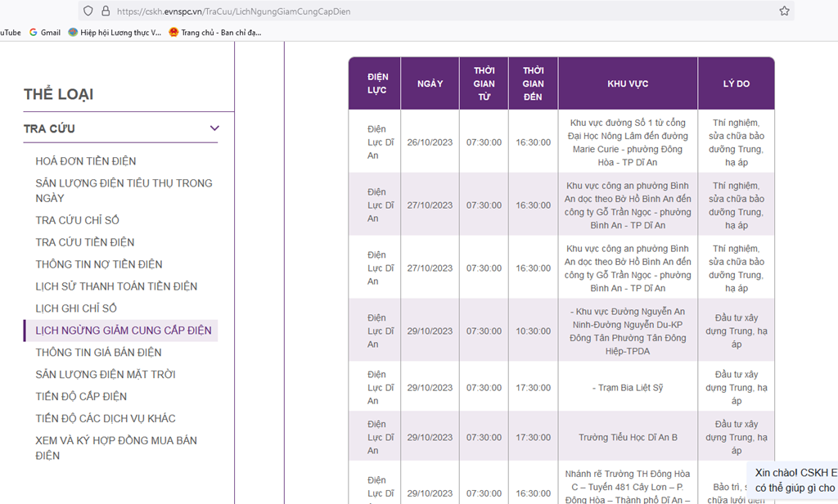Open THÔNG TIN NỢ TIỀN ĐIỆN
Screen dimensions: 838x504
[x=99, y=264]
